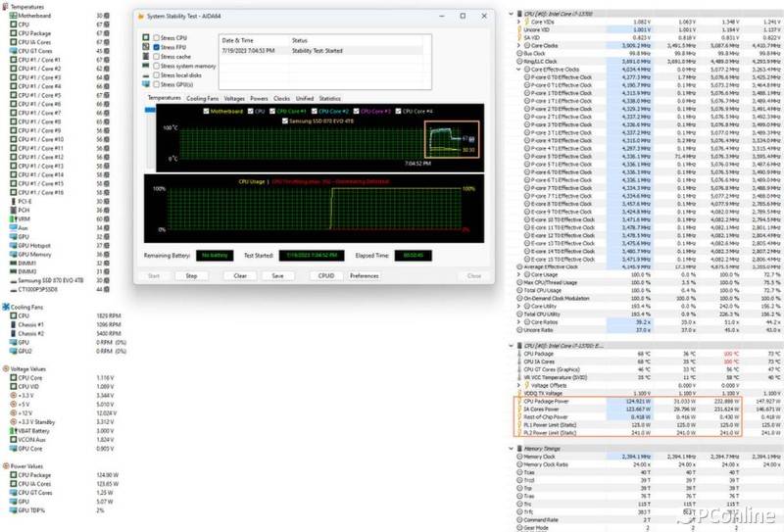The height and width of the screenshot is (532, 784).
Task: Open the Preferences button
Action: click(x=364, y=275)
